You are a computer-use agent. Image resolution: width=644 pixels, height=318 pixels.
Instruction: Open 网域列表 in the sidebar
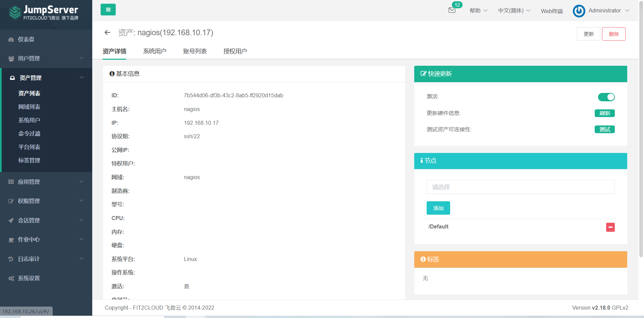(x=29, y=107)
